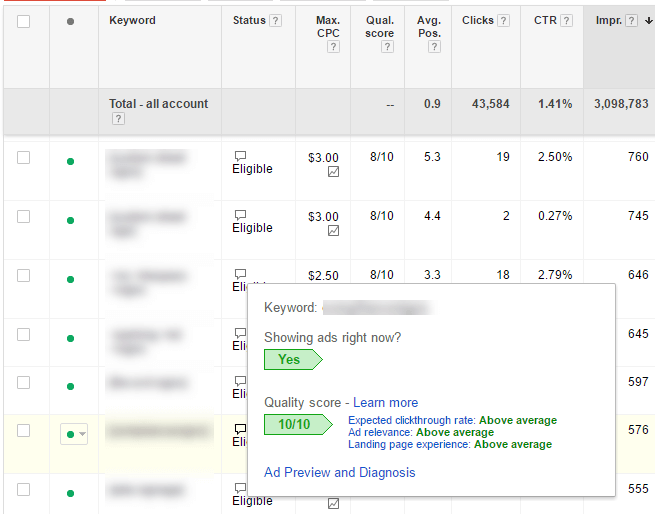This screenshot has width=655, height=514.
Task: Open the status dropdown in the highlighted 576 impressions row
Action: [75, 433]
